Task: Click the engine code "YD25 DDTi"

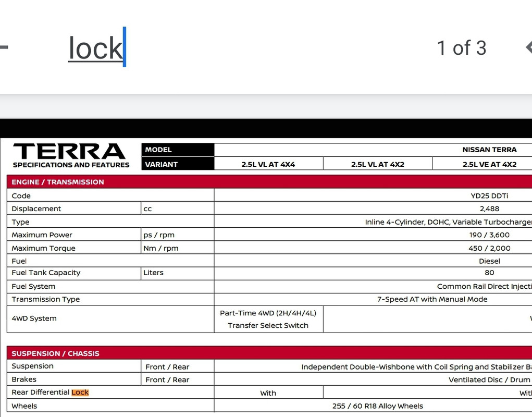Action: [x=489, y=196]
